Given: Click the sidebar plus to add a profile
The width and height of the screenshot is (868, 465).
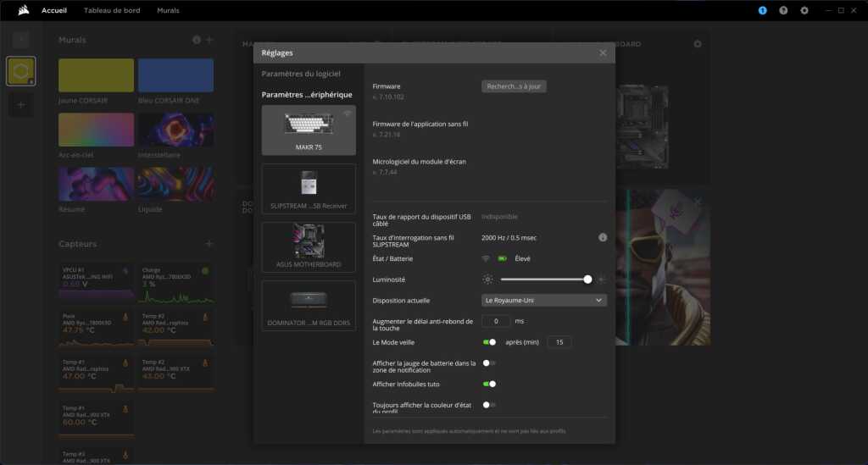Looking at the screenshot, I should (21, 104).
